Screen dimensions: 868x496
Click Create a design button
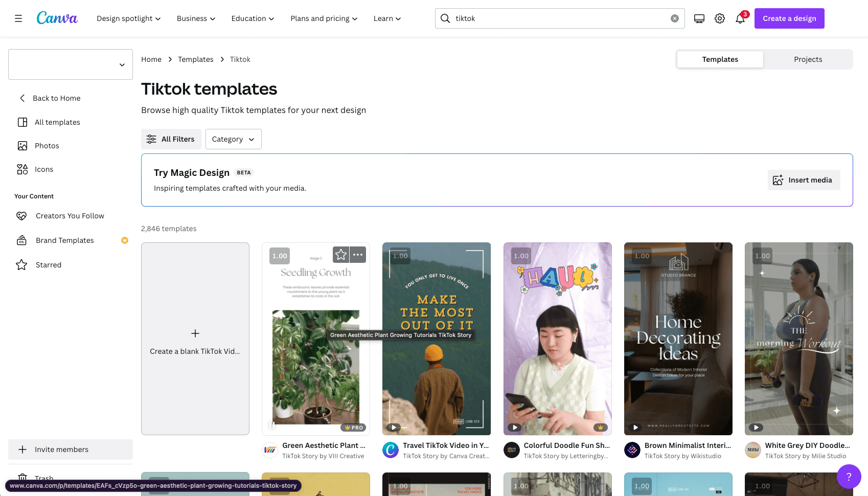coord(789,18)
